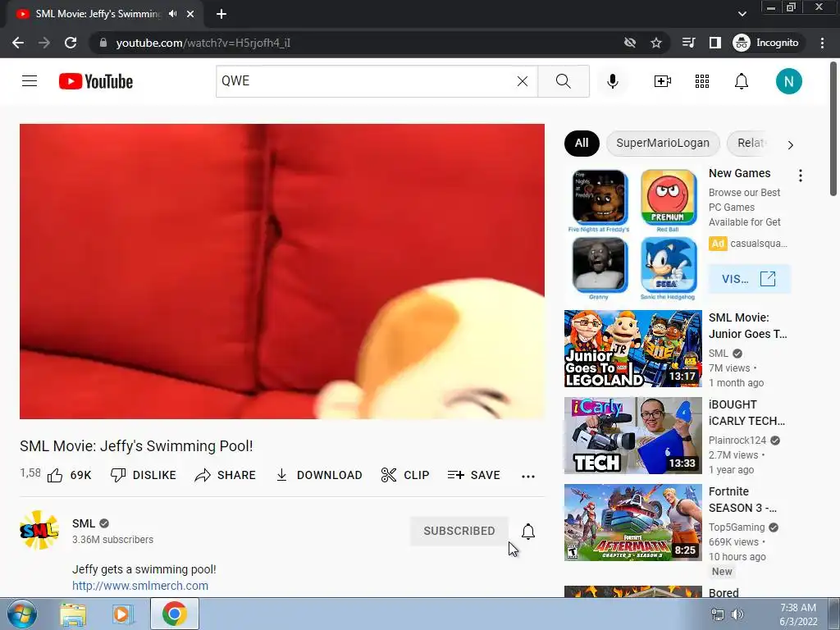
Task: Open the New Games ad title
Action: (x=739, y=173)
